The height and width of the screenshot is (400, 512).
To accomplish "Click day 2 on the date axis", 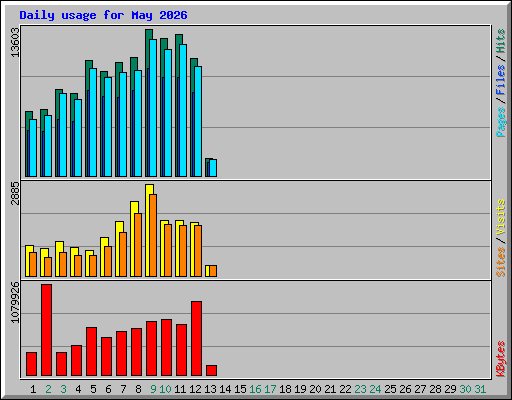I will (48, 389).
